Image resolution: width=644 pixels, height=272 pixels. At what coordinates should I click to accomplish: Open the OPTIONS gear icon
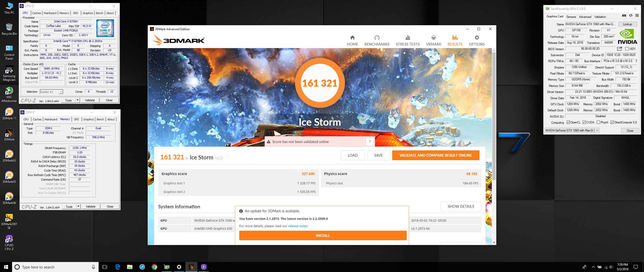pyautogui.click(x=477, y=38)
